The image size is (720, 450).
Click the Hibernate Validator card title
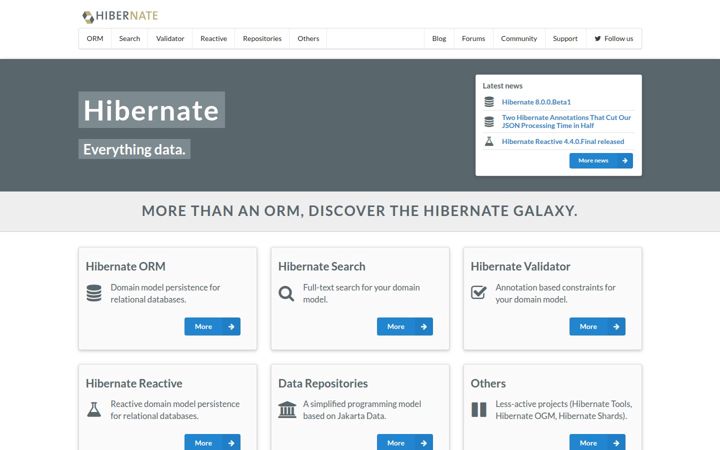coord(520,266)
